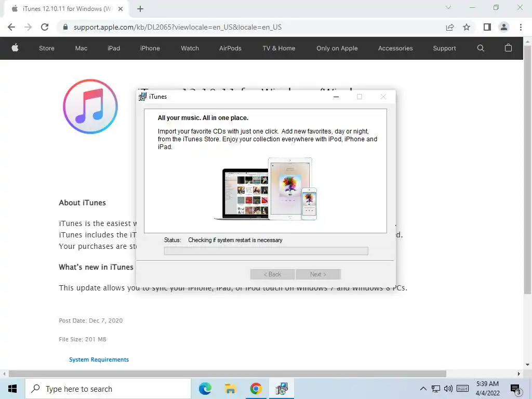Click the installer icon in the taskbar
This screenshot has height=399, width=532.
[282, 389]
